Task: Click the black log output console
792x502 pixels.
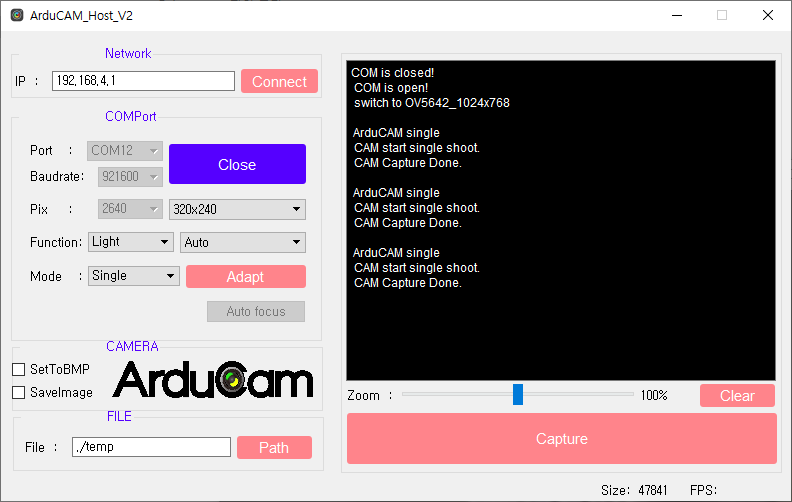Action: [x=561, y=220]
